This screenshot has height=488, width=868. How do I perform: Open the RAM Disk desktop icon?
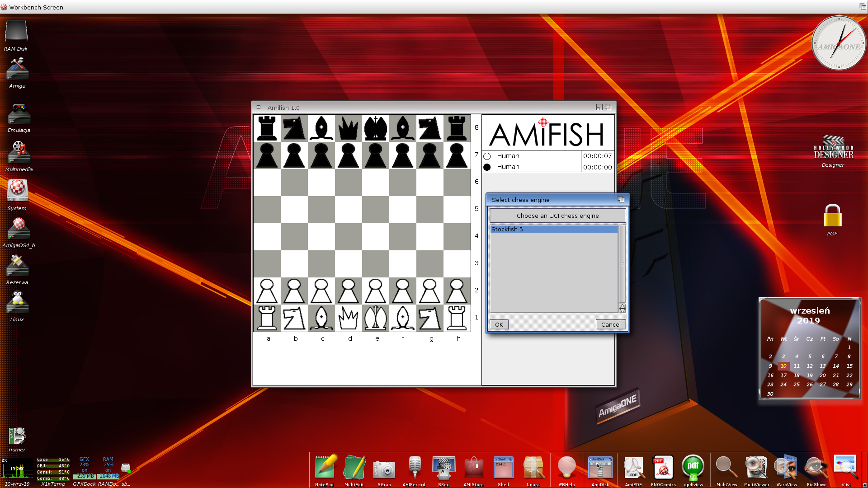[16, 36]
